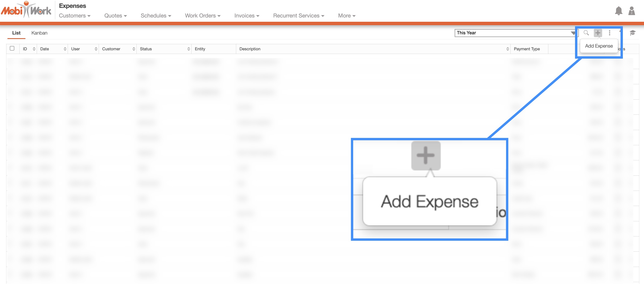Sort by Status column arrows
Image resolution: width=644 pixels, height=284 pixels.
pyautogui.click(x=189, y=49)
